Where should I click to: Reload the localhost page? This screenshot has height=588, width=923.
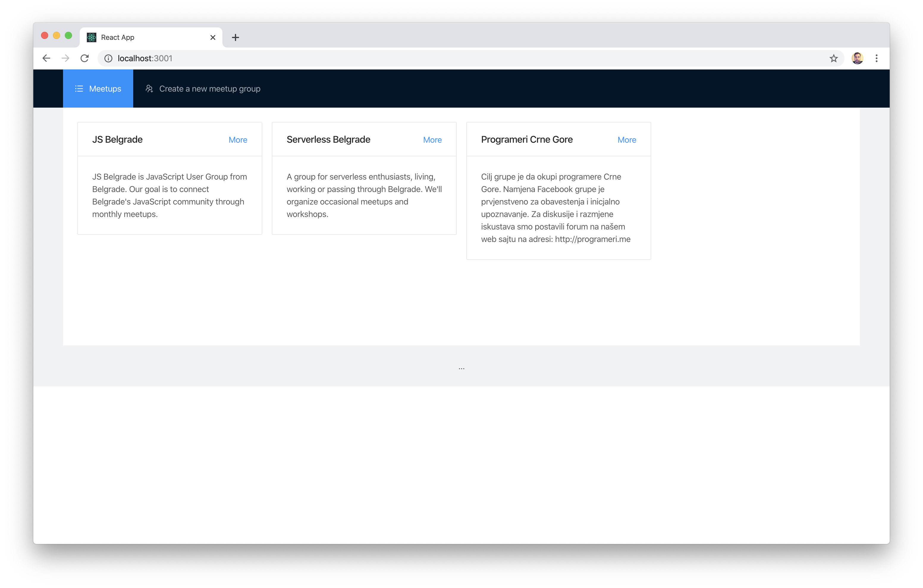[x=85, y=58]
